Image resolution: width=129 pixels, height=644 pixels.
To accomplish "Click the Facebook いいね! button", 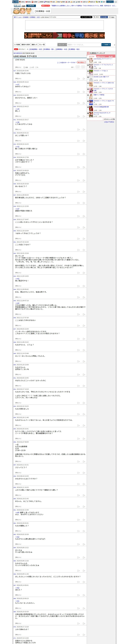I will 104,17.
